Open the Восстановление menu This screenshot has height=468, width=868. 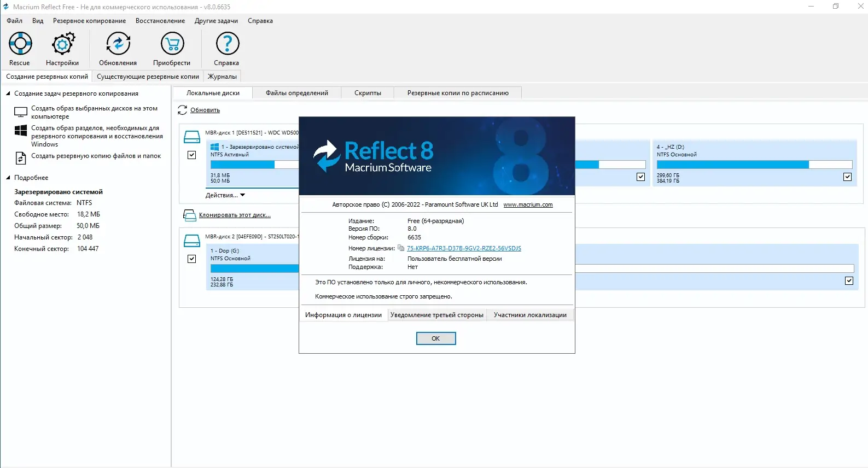point(160,21)
